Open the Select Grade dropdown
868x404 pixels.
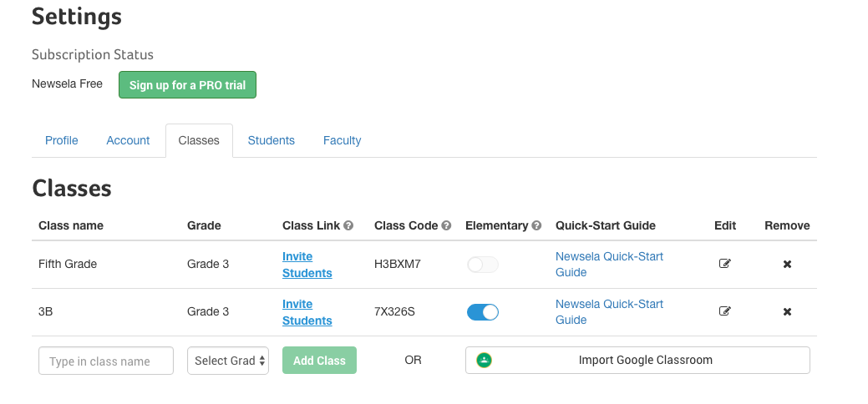[x=228, y=361]
